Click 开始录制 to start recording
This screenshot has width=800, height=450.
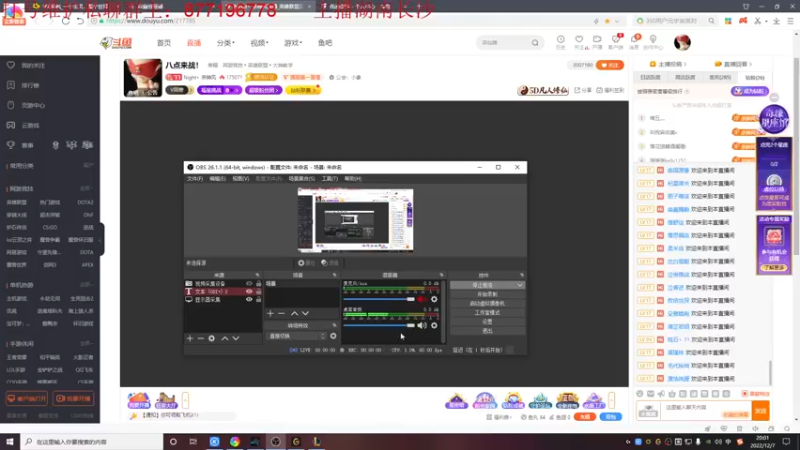(487, 294)
